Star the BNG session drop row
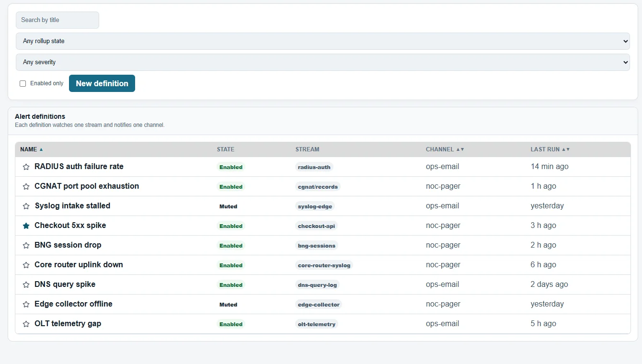This screenshot has height=364, width=642. click(x=26, y=245)
